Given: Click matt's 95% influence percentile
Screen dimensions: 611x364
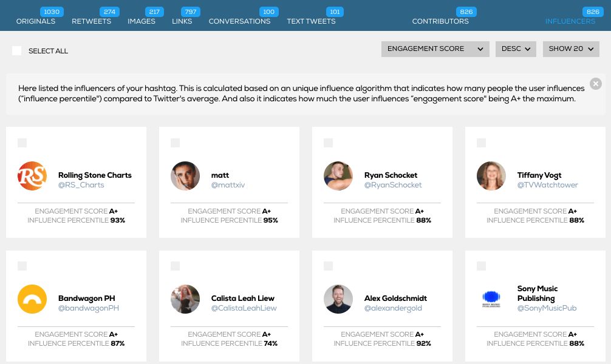Looking at the screenshot, I should coord(270,220).
